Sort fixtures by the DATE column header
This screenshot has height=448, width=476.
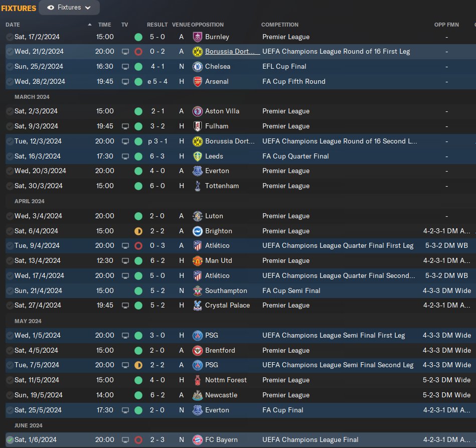click(x=13, y=25)
